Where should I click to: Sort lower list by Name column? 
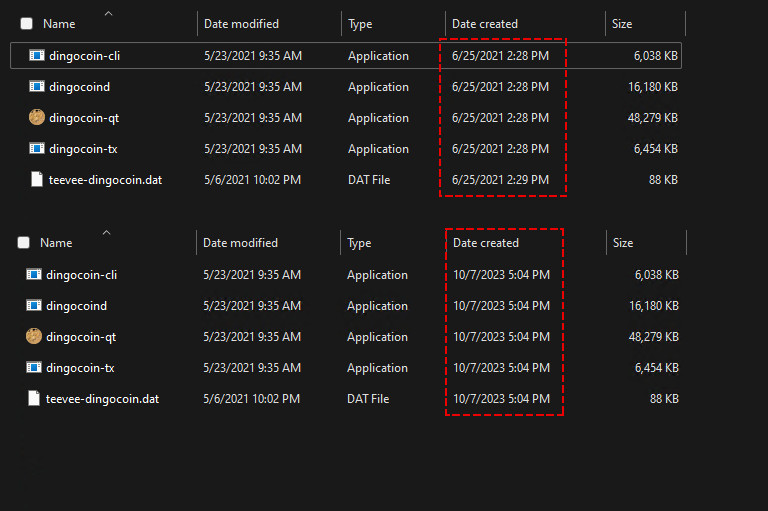coord(56,243)
